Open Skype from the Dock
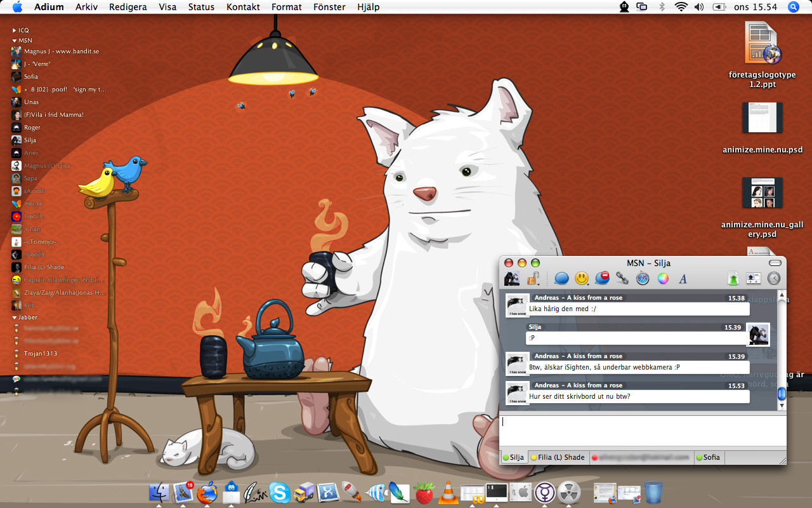 coord(280,492)
